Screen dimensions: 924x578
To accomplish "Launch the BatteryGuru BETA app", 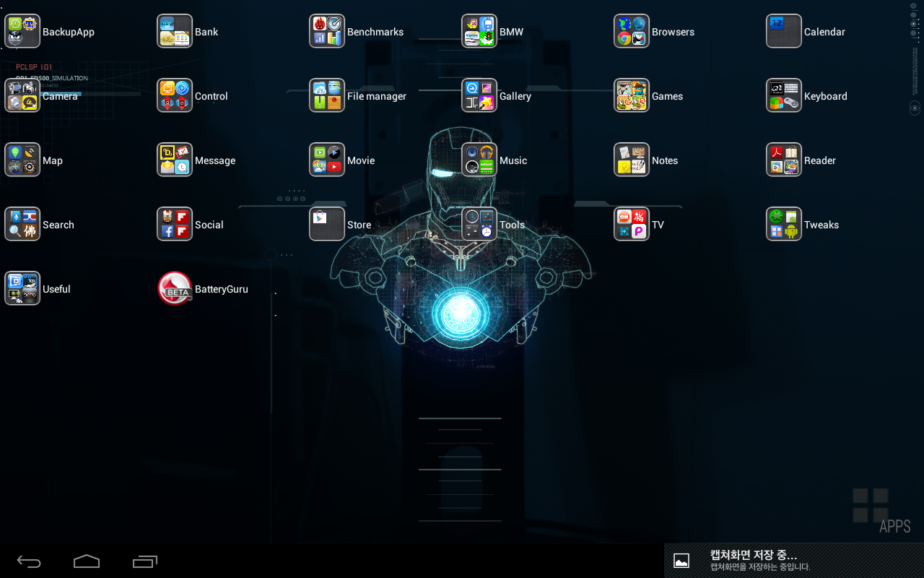I will [175, 288].
